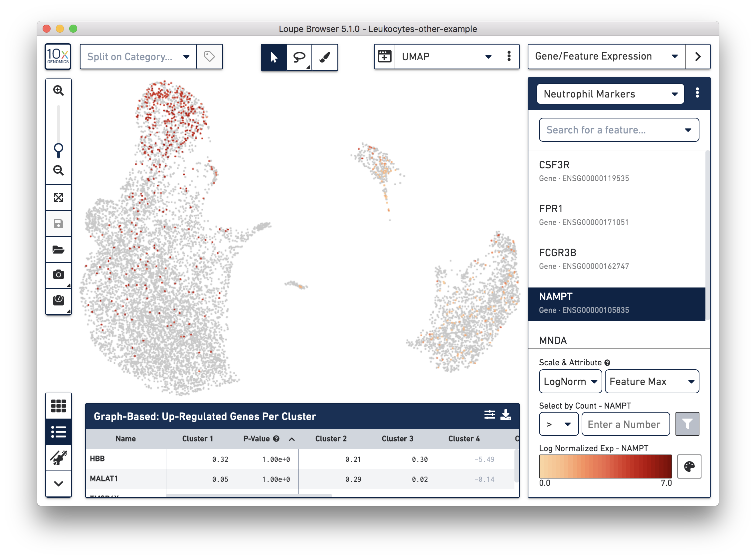Screen dimensions: 756x559
Task: Click the open folder icon
Action: tap(58, 250)
